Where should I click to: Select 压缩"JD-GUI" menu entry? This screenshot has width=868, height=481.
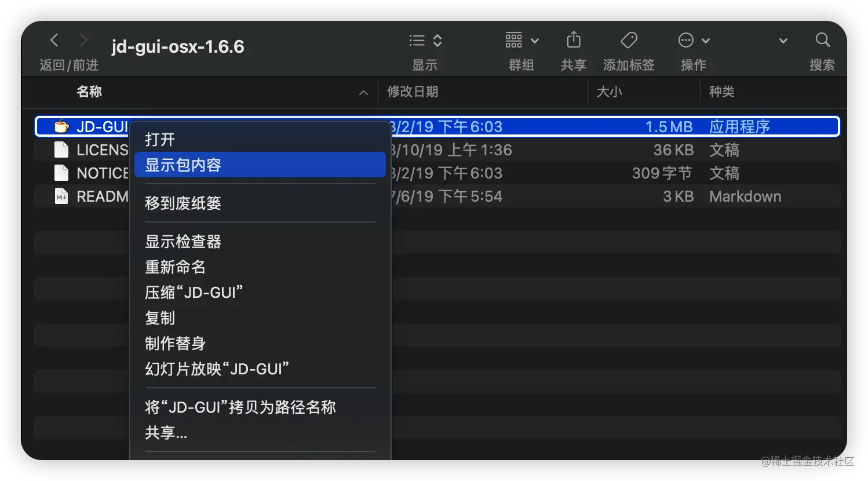pos(194,293)
